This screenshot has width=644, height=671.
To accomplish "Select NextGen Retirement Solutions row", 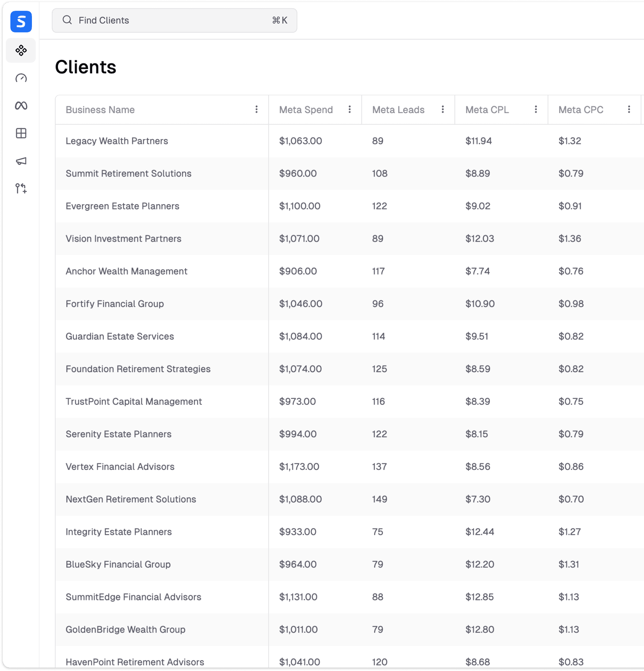I will tap(131, 499).
